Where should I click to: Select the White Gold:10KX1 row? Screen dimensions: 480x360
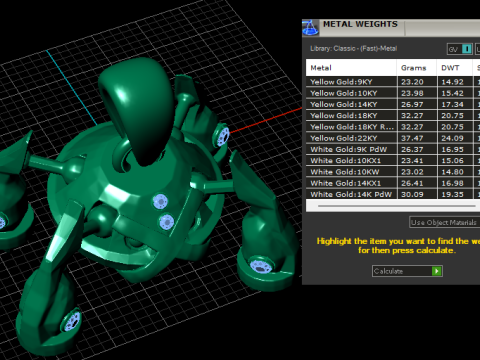point(393,161)
